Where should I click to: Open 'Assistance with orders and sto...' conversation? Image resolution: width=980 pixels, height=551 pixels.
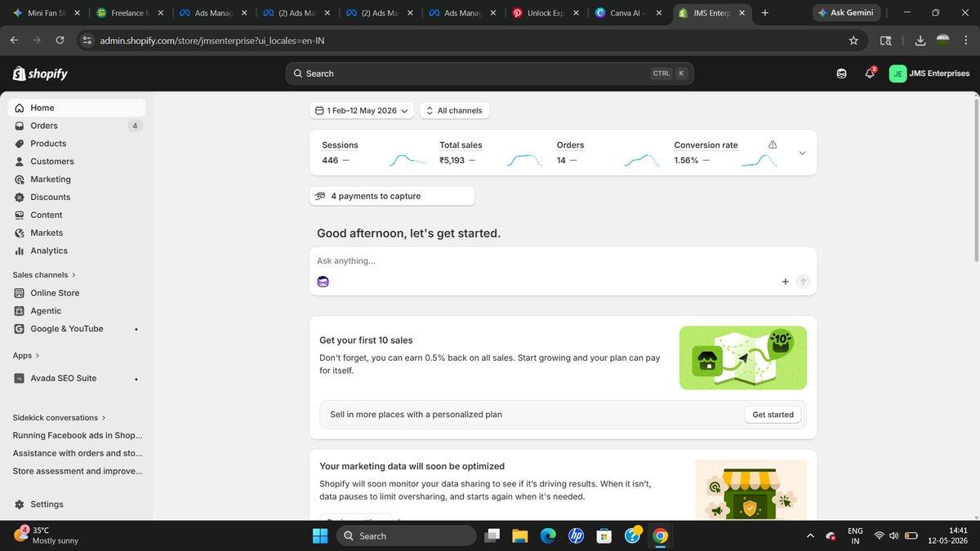tap(77, 454)
